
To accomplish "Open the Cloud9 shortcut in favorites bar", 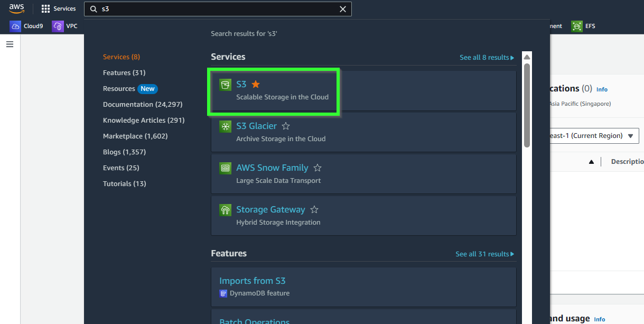I will coord(26,26).
